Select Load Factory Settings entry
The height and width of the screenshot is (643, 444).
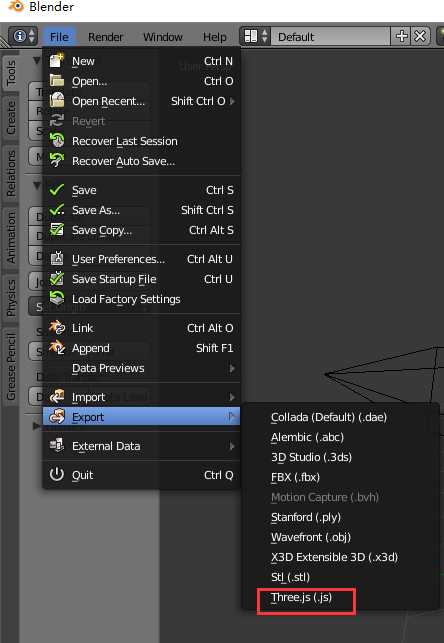[x=141, y=299]
